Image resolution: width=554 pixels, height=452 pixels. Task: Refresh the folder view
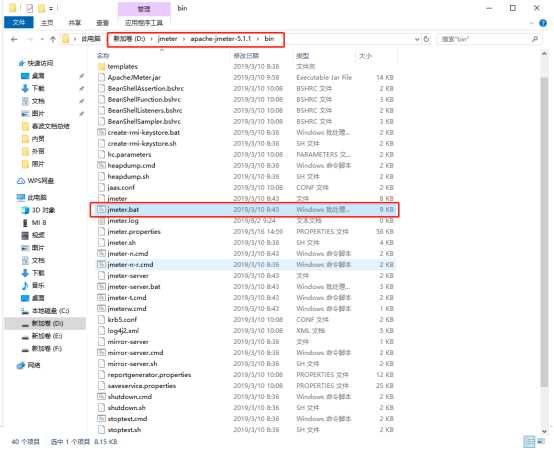(426, 39)
